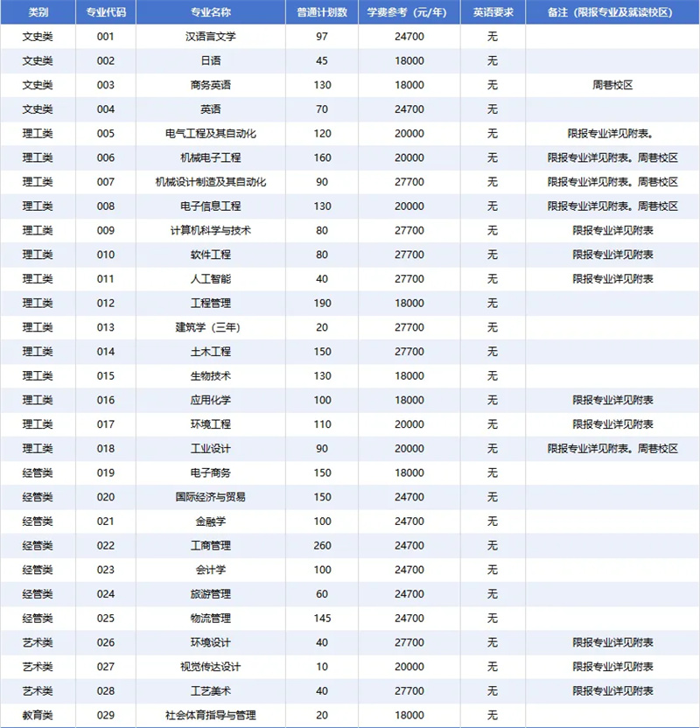The width and height of the screenshot is (700, 728).
Task: Select 机械电子工程 cell
Action: (x=211, y=157)
